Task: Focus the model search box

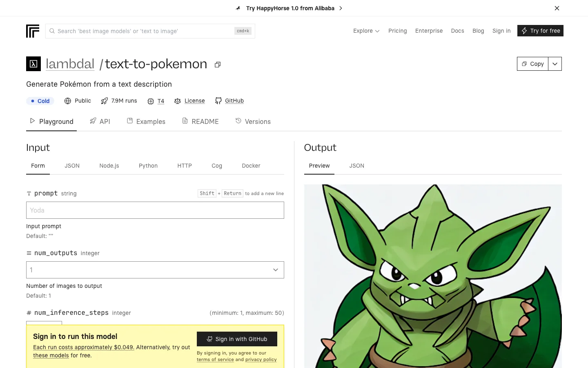Action: 150,31
